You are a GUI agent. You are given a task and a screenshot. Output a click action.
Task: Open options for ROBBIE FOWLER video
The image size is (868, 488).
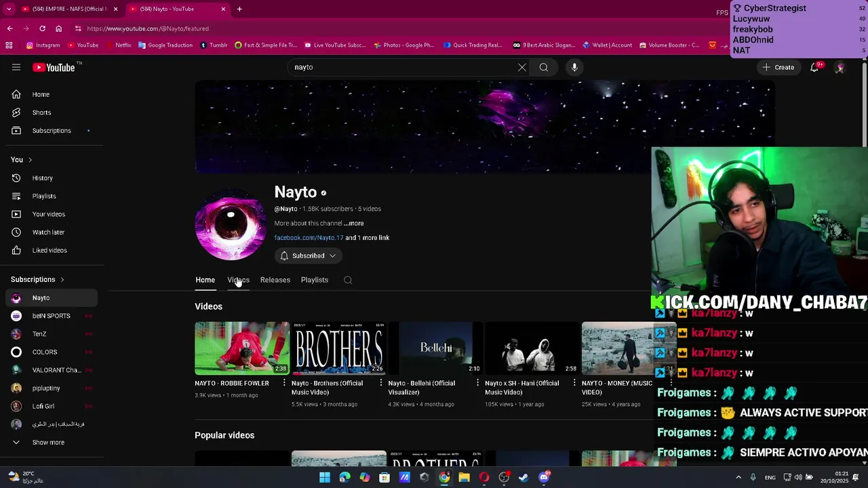tap(284, 384)
